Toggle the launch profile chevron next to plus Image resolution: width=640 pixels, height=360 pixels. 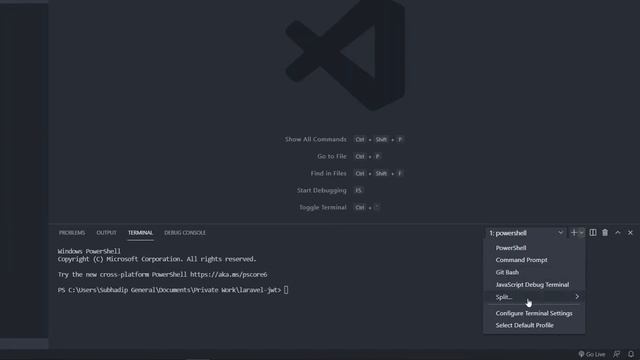pos(582,233)
